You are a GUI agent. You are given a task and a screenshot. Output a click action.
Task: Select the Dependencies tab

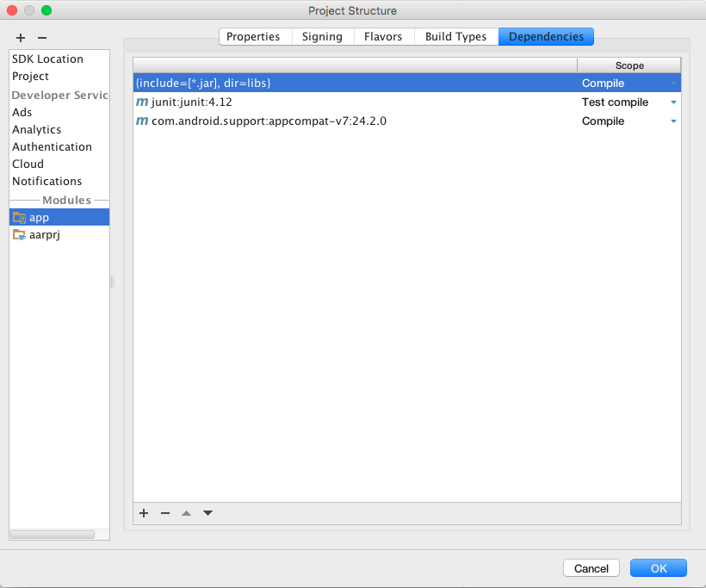click(546, 36)
